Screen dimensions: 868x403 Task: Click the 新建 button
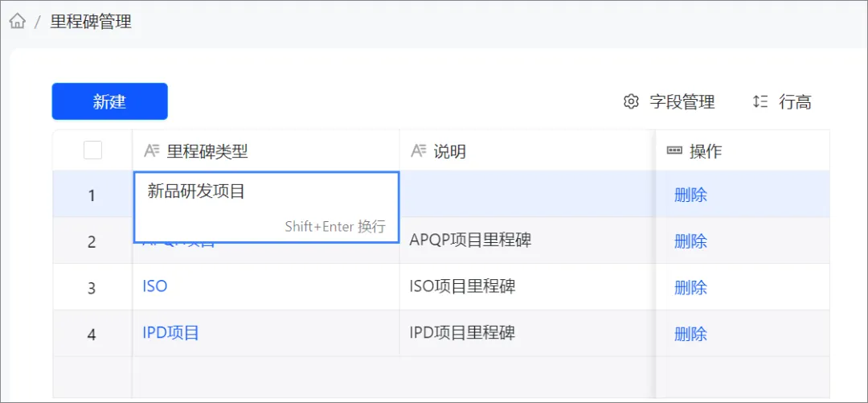(x=109, y=101)
